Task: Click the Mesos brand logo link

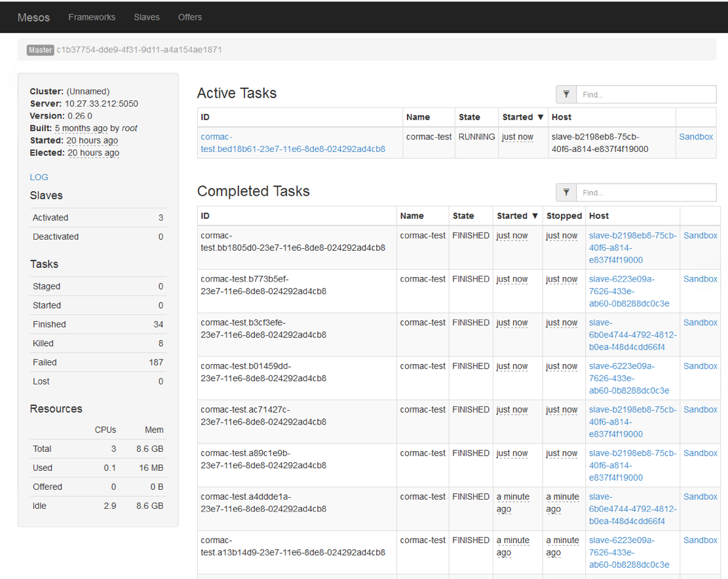Action: point(33,17)
